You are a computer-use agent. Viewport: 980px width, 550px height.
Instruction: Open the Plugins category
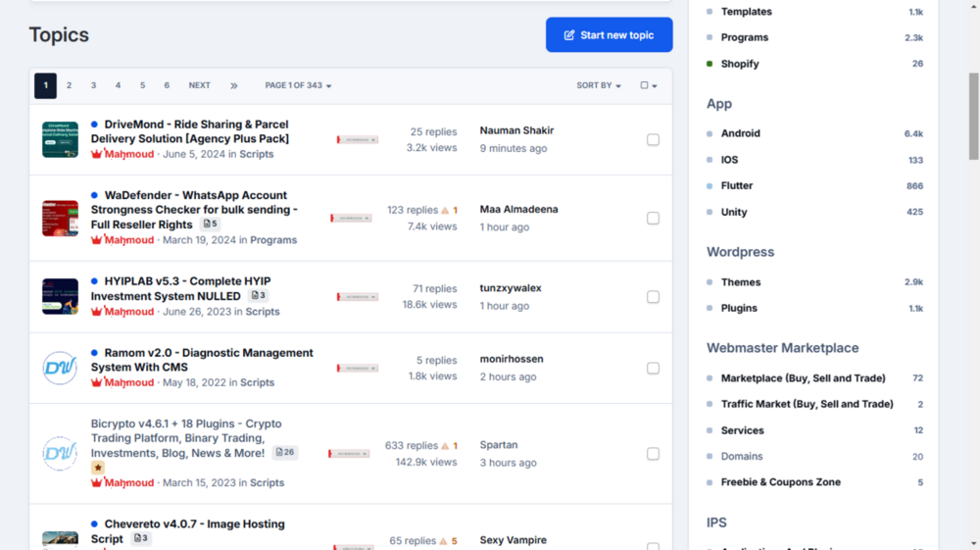[x=739, y=308]
